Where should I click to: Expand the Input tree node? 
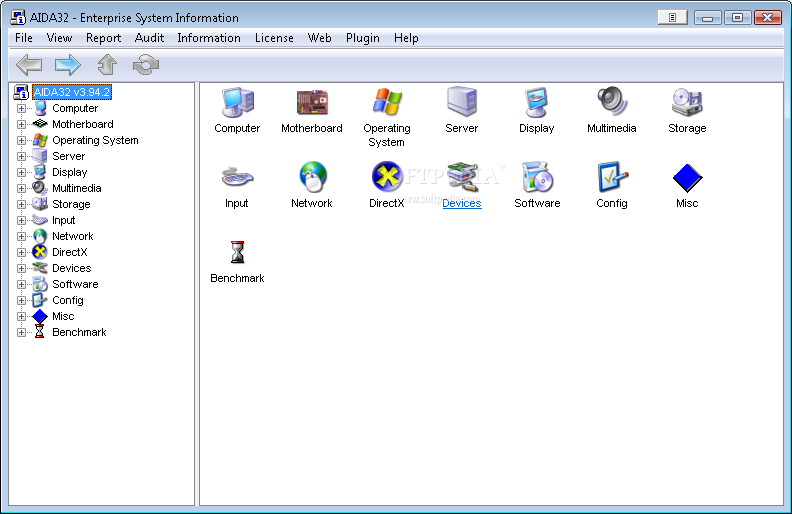(21, 220)
